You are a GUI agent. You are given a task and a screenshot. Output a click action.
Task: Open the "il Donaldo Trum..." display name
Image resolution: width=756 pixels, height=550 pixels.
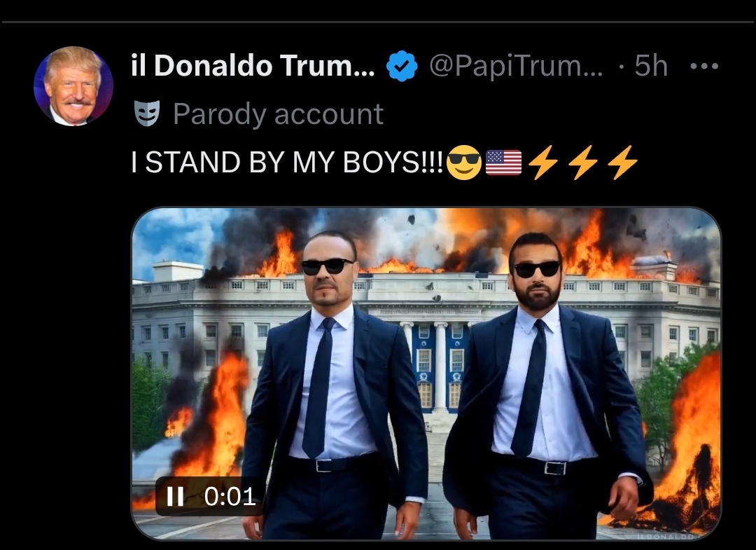coord(253,66)
